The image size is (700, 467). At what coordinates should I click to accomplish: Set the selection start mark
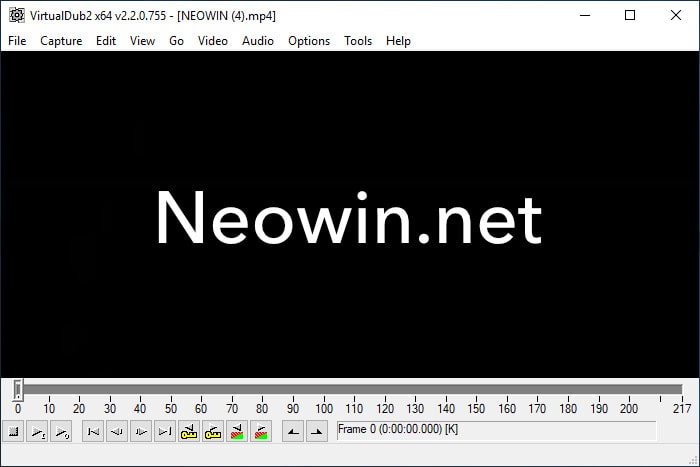coord(292,431)
